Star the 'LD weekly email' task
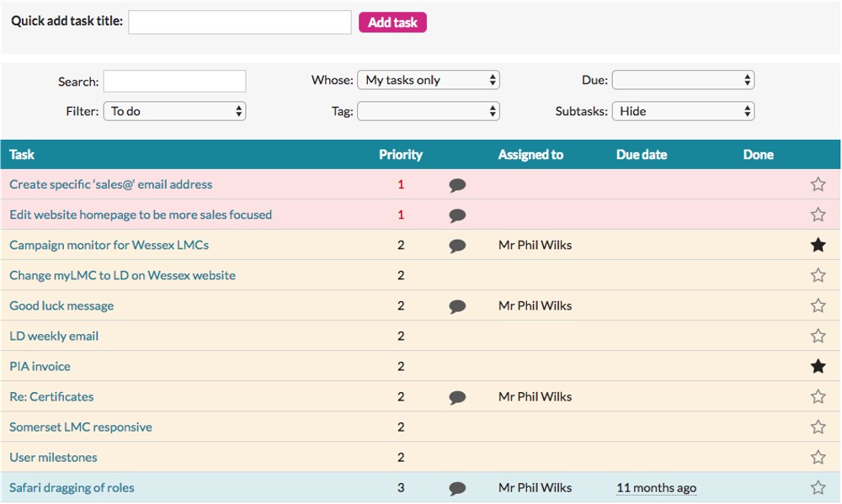The height and width of the screenshot is (504, 842). pyautogui.click(x=818, y=336)
